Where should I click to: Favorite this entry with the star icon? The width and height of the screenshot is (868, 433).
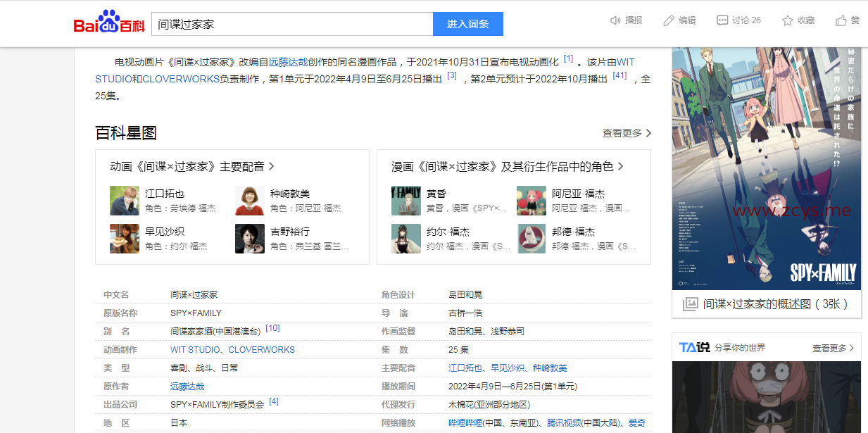[788, 20]
